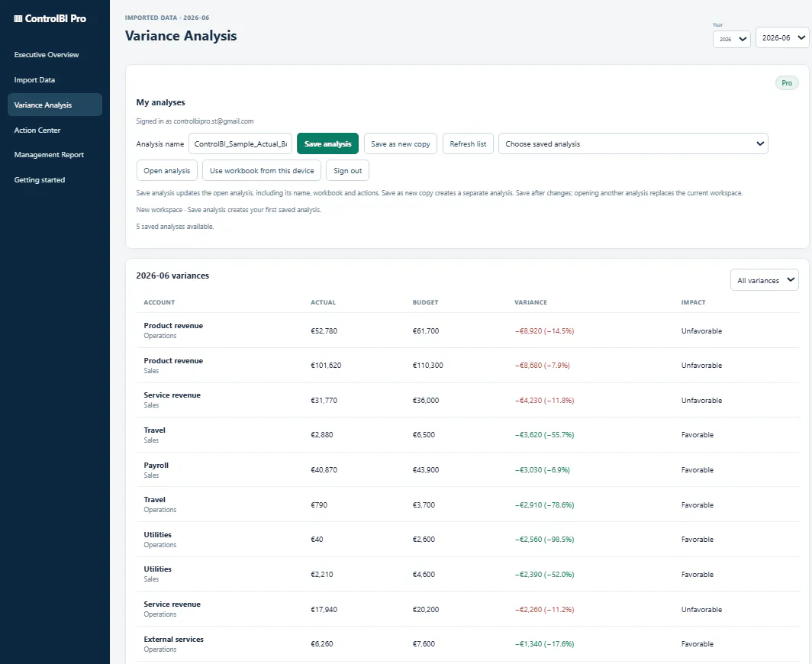Click actual value €790
This screenshot has height=664, width=812.
click(319, 505)
